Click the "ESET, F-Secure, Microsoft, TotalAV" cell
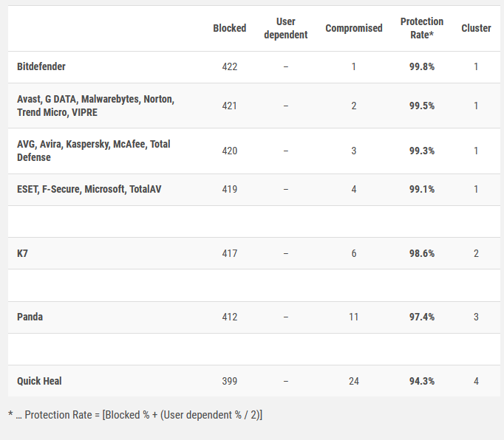This screenshot has width=504, height=440. pos(89,189)
